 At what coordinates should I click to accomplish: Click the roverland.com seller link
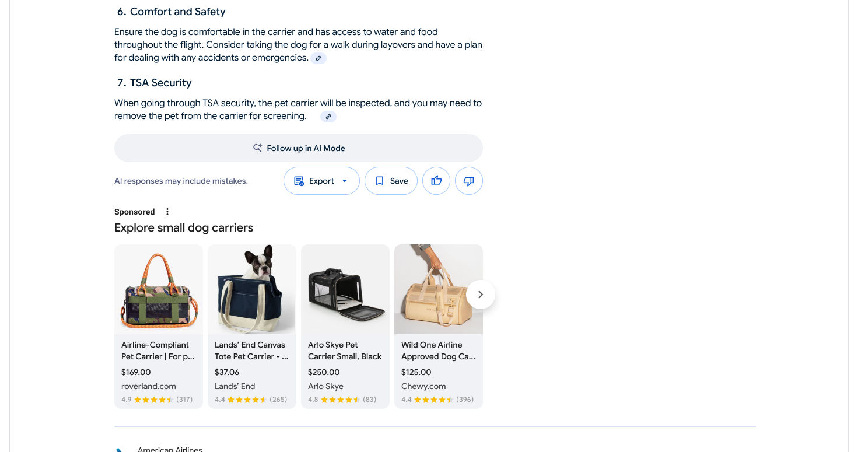[x=149, y=386]
